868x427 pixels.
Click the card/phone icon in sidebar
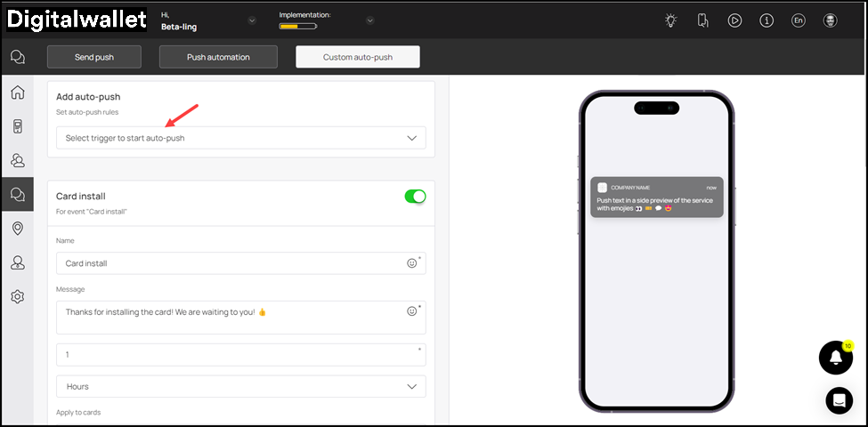(17, 126)
